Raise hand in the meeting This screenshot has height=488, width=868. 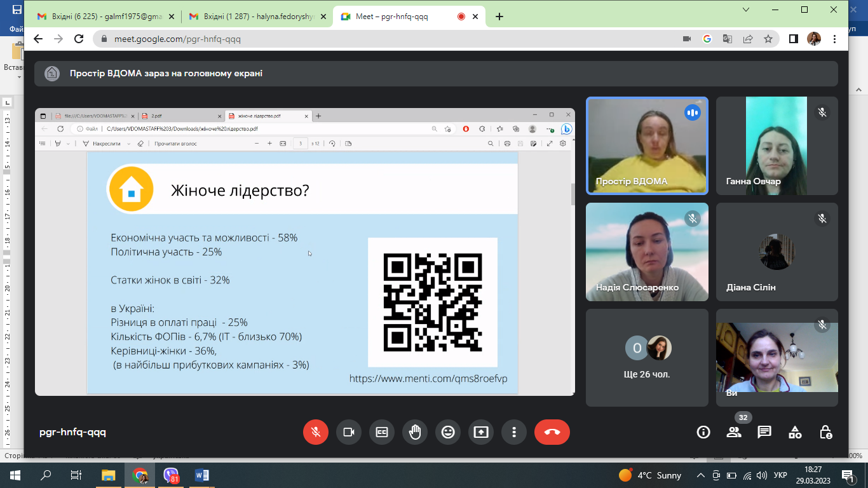point(415,432)
